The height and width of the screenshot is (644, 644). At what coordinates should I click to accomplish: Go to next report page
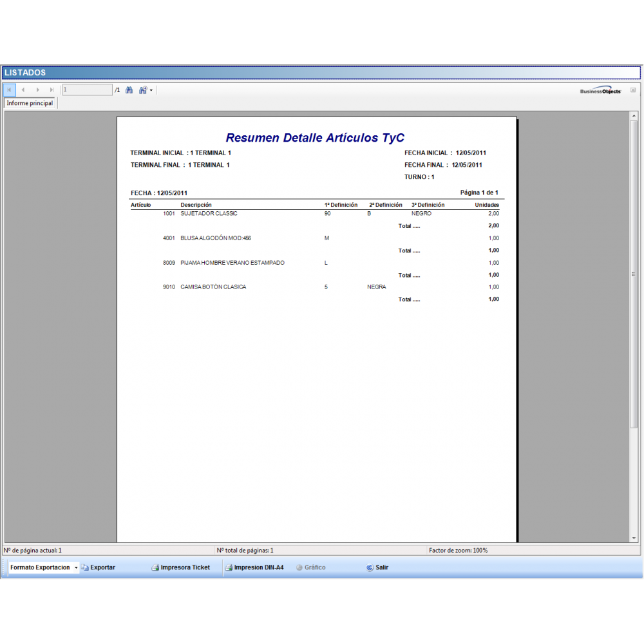tap(38, 90)
